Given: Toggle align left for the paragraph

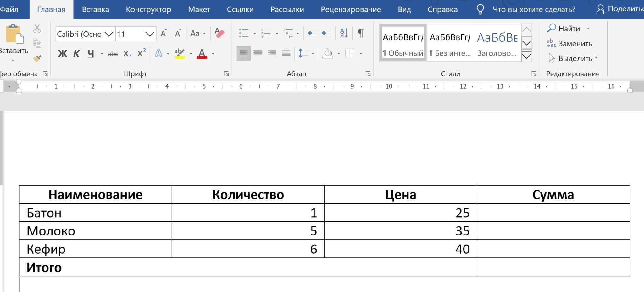Looking at the screenshot, I should [243, 53].
